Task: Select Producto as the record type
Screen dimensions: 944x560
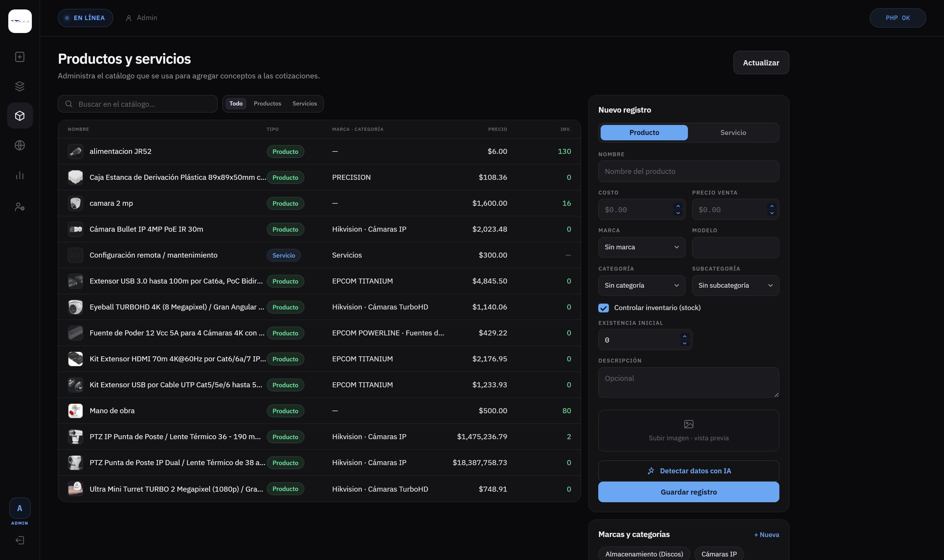Action: click(644, 132)
